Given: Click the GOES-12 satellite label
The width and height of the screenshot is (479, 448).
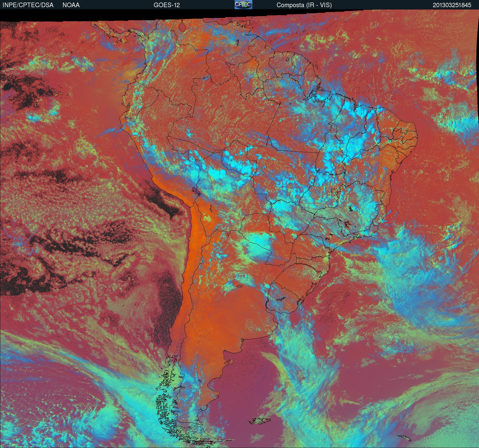Looking at the screenshot, I should coord(167,5).
